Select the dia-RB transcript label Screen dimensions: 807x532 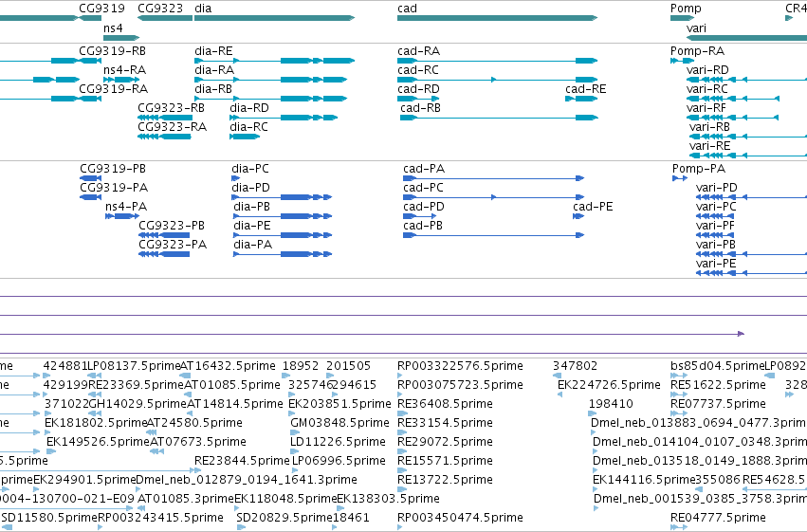213,89
